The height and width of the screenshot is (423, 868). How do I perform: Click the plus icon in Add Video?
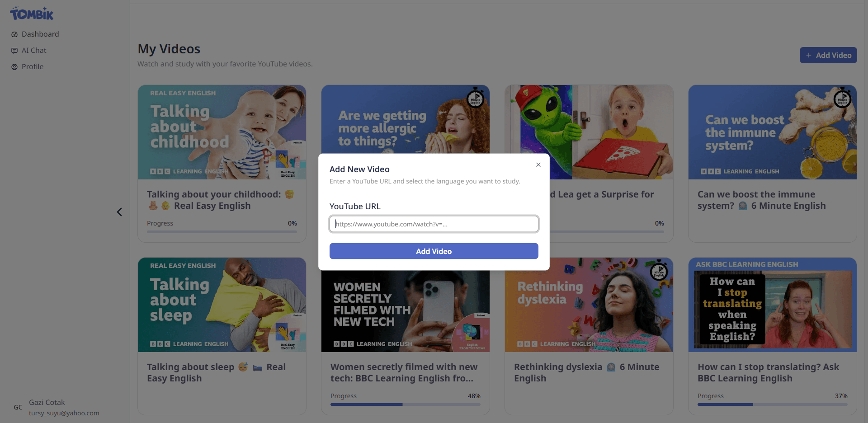coord(809,55)
